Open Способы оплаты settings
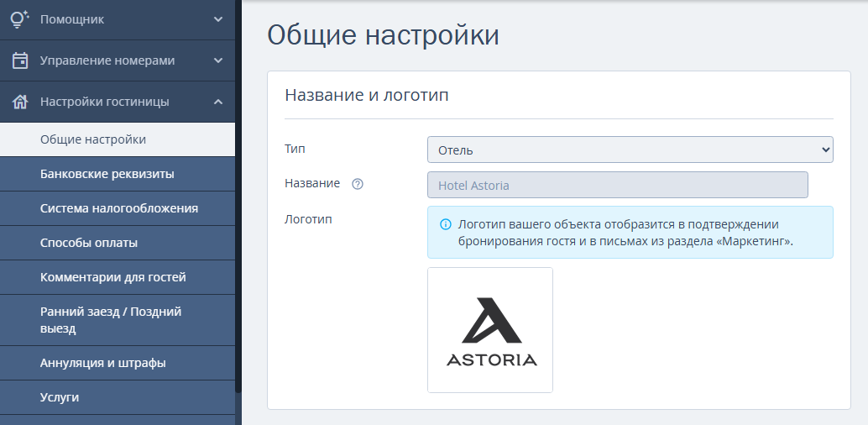 89,243
